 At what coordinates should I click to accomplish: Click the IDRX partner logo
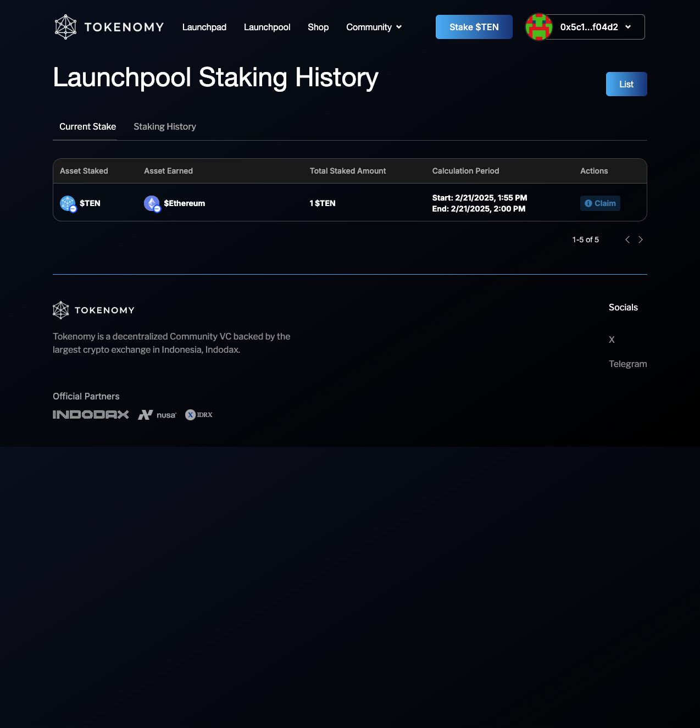point(199,415)
